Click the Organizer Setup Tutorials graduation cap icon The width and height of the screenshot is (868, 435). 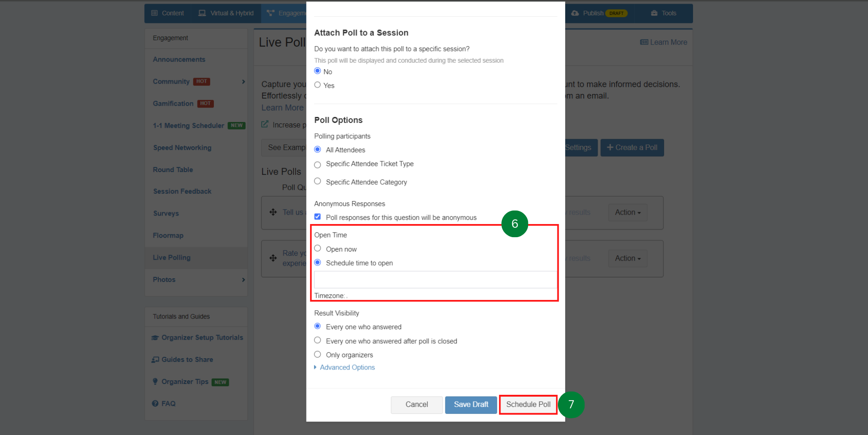click(x=155, y=338)
